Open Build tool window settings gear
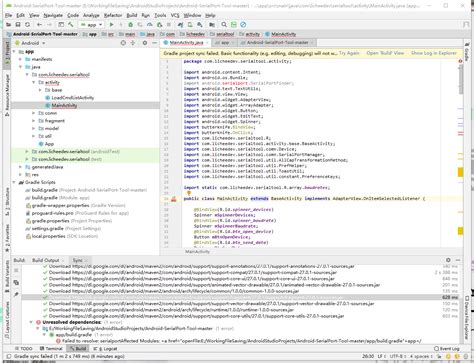Image resolution: width=474 pixels, height=363 pixels. tap(448, 260)
